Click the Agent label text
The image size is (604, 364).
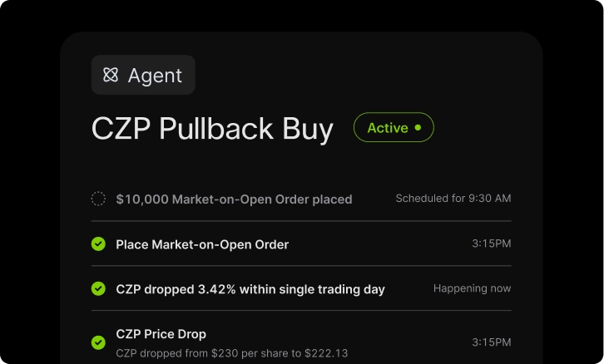(x=155, y=76)
